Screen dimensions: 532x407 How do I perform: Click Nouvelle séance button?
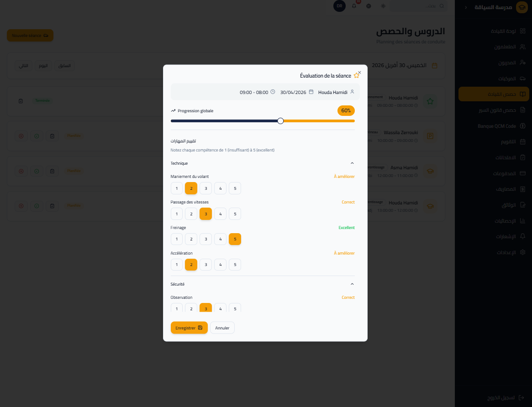point(30,36)
